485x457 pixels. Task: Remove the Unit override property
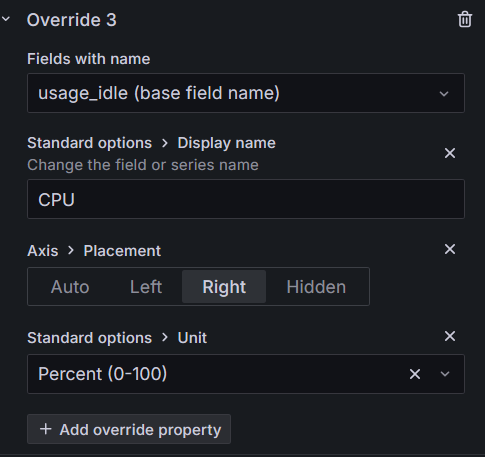click(450, 336)
